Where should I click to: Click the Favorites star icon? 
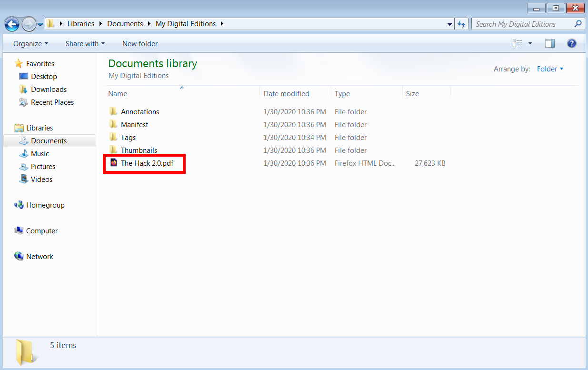pyautogui.click(x=19, y=63)
